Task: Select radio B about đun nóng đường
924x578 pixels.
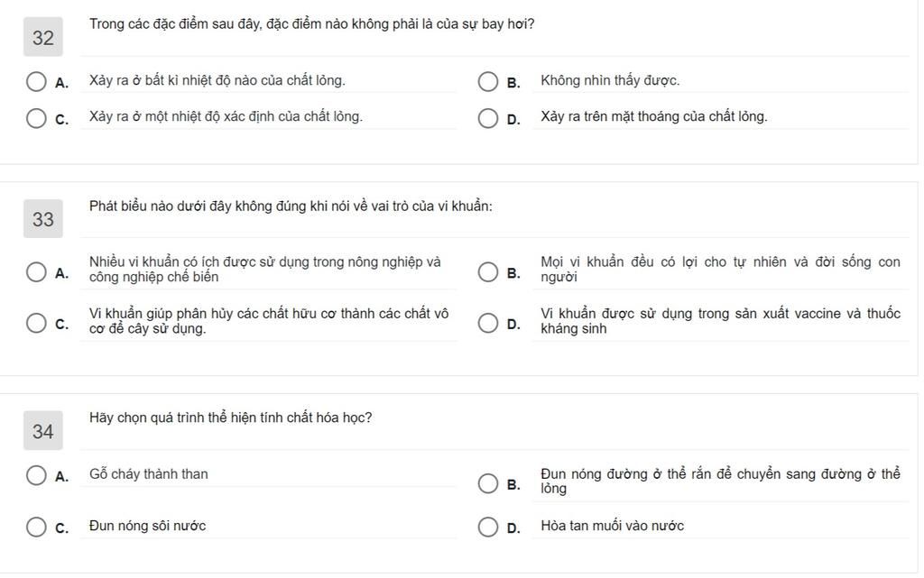Action: [x=488, y=484]
